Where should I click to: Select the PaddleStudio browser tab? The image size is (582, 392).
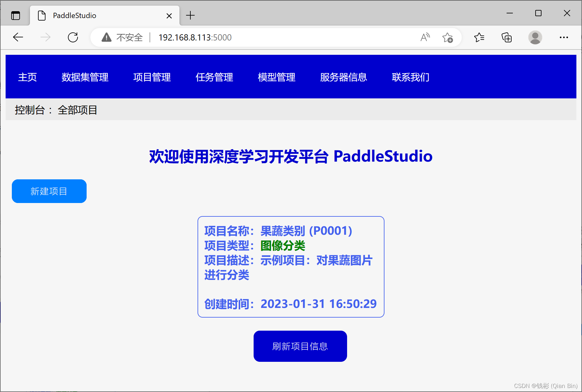(105, 16)
